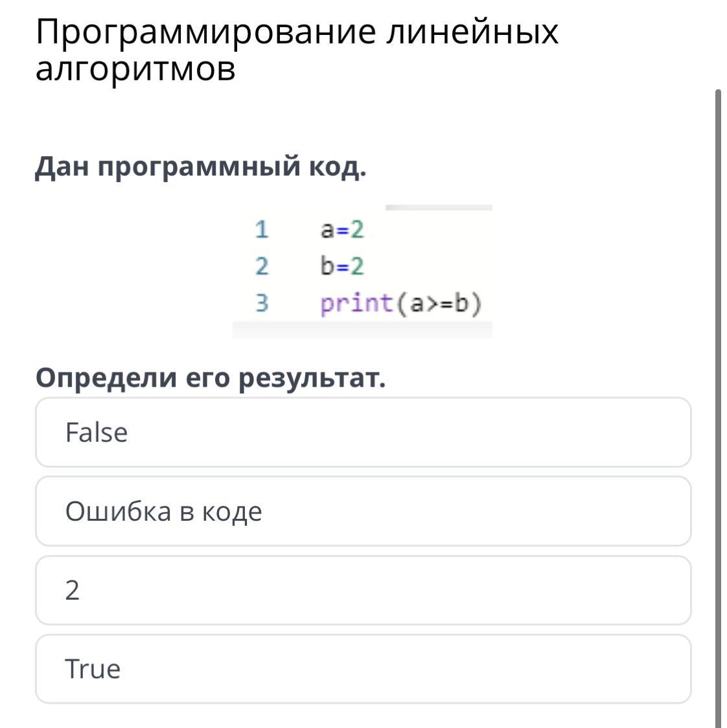Pick the answer option 2
Screen dimensions: 727x728
[x=363, y=590]
